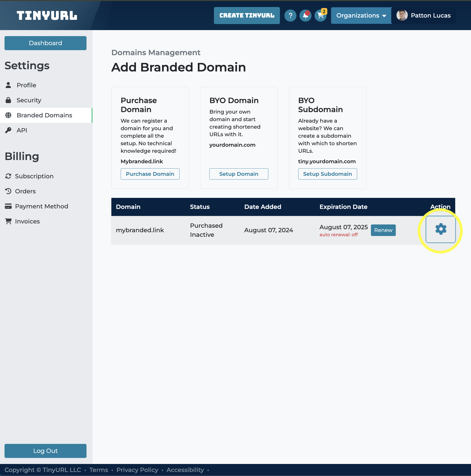
Task: Click the Purchase Domain button
Action: pos(150,174)
